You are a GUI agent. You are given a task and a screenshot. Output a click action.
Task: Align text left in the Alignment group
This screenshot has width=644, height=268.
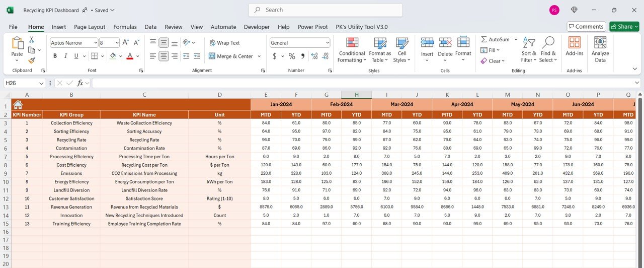(x=153, y=56)
